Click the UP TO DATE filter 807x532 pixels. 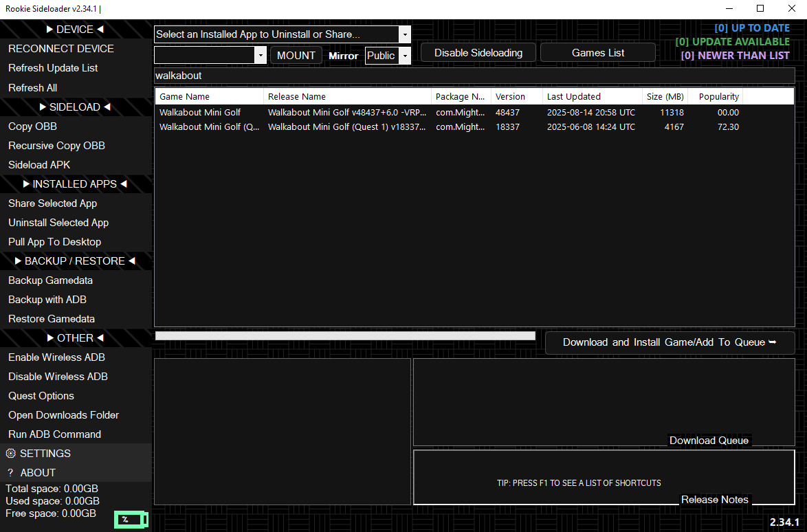point(752,28)
